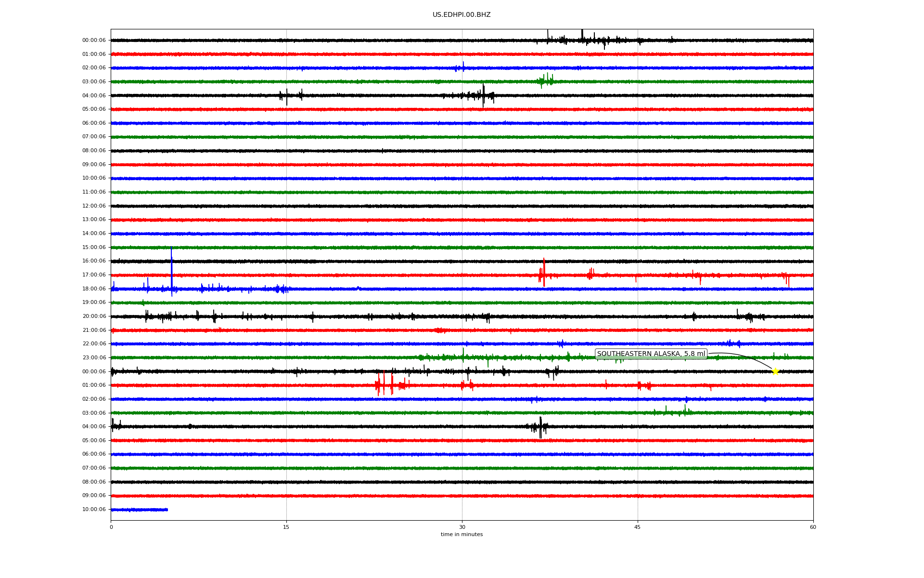The height and width of the screenshot is (578, 924).
Task: Click the SOUTHEASTERN ALASKA 5.8 ml annotation
Action: pyautogui.click(x=651, y=354)
